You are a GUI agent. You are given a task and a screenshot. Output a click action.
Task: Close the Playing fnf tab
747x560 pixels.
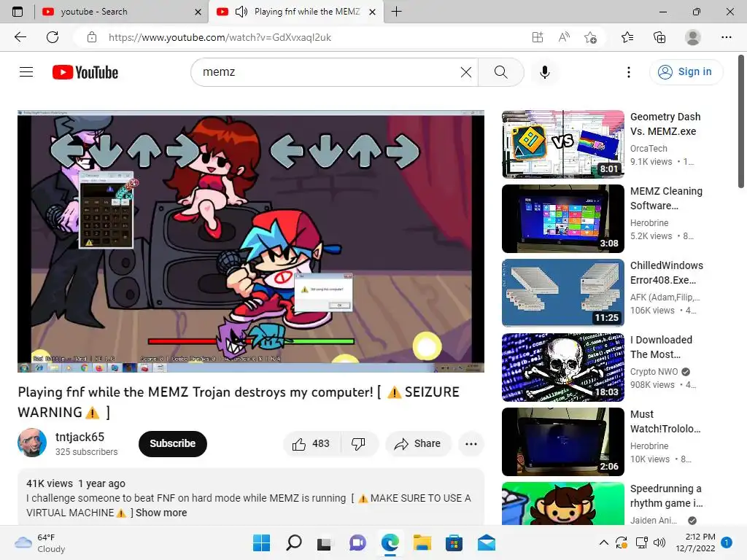click(373, 12)
